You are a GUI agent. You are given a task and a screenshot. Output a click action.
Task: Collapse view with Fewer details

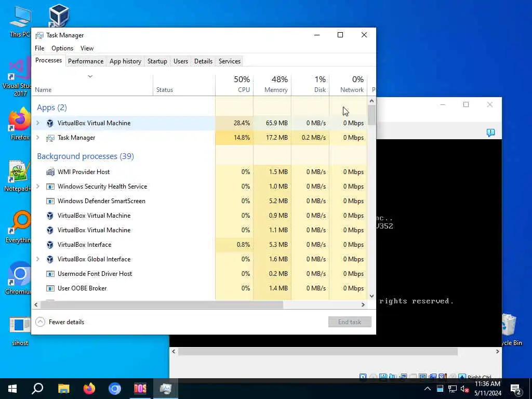click(x=60, y=322)
